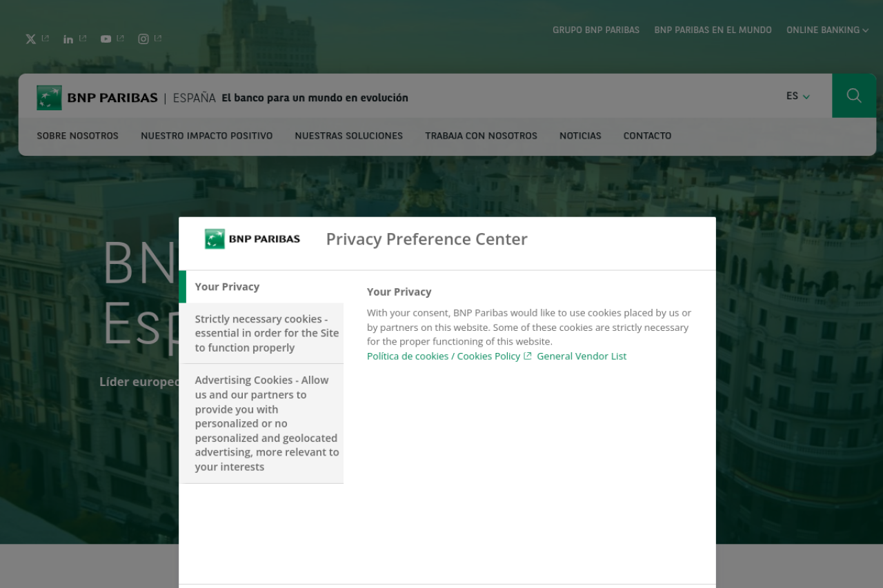Open the Online Banking dropdown
The image size is (883, 588).
[827, 30]
